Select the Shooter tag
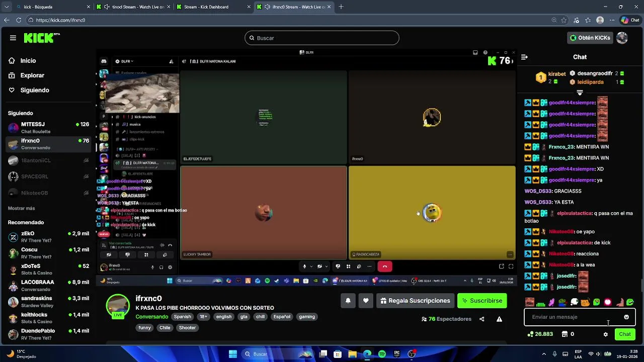644x362 pixels. click(187, 328)
